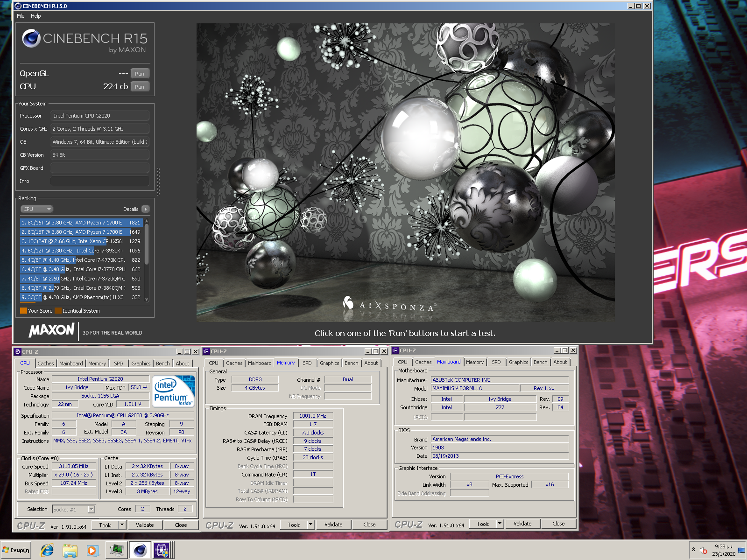Run the OpenGL benchmark test
The width and height of the screenshot is (747, 560).
coord(140,74)
